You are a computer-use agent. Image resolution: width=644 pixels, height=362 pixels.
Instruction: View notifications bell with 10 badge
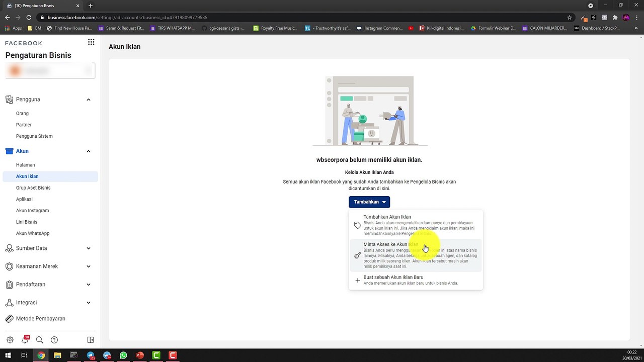point(25,340)
